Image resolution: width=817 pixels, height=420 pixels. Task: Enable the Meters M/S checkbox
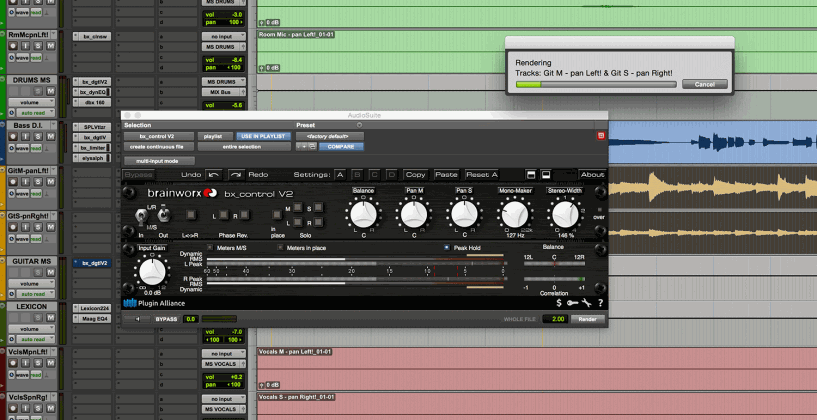210,248
